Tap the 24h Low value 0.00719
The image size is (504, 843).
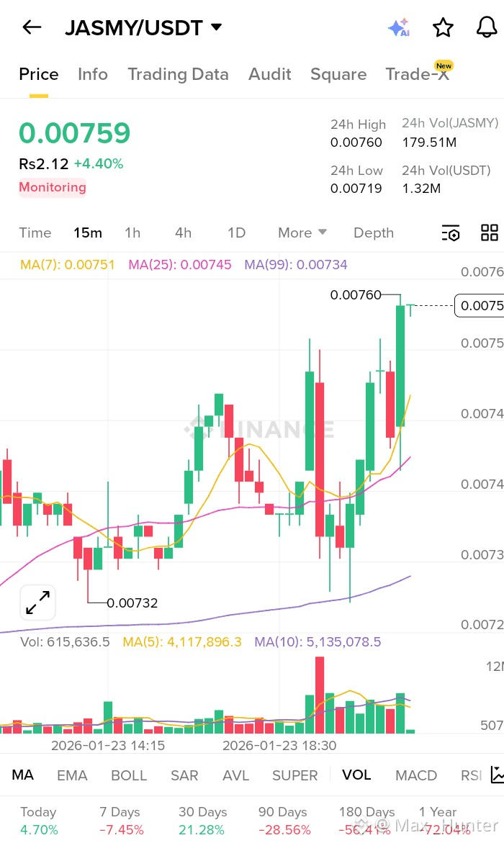click(356, 188)
